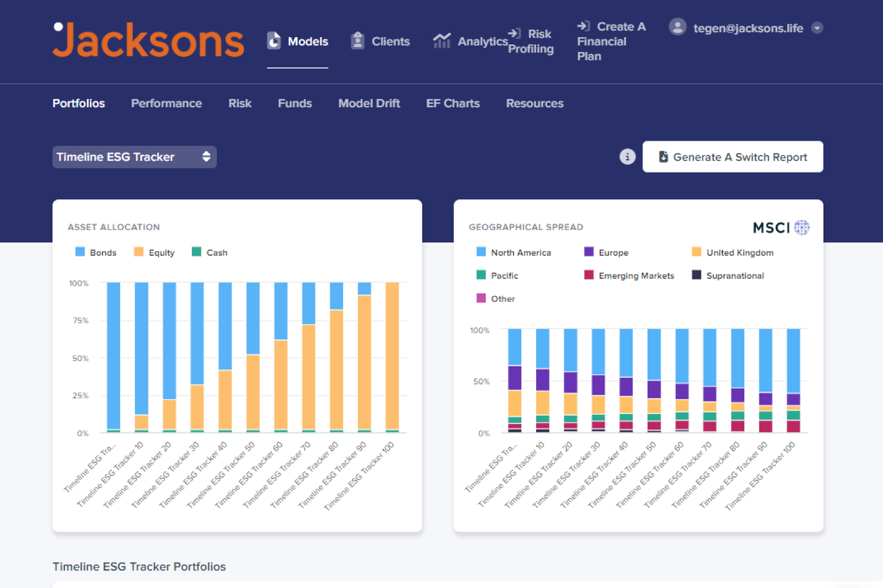Click the Analytics chart icon
The width and height of the screenshot is (883, 588).
[441, 41]
